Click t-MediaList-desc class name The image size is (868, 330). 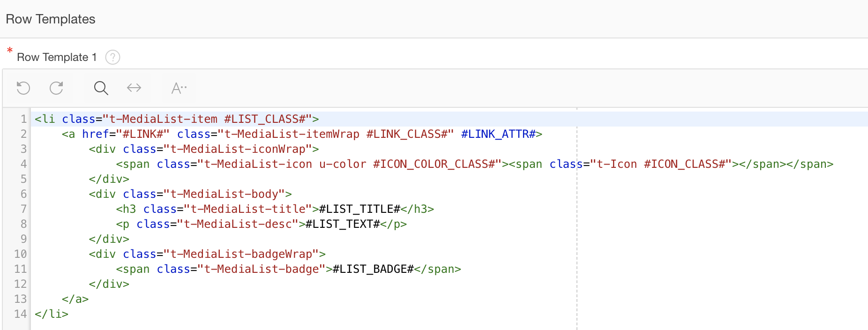coord(238,224)
